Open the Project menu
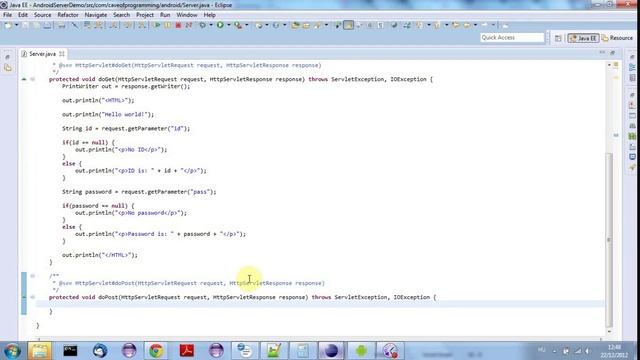 (x=145, y=15)
